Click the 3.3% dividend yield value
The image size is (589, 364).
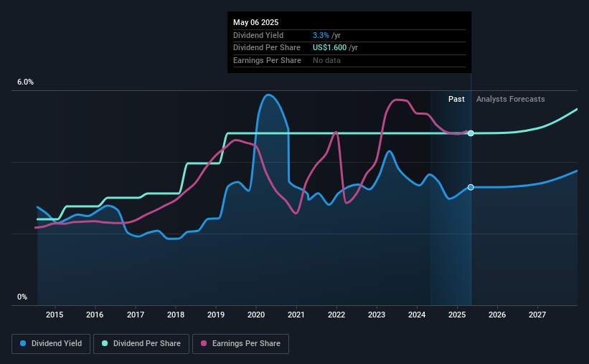321,35
